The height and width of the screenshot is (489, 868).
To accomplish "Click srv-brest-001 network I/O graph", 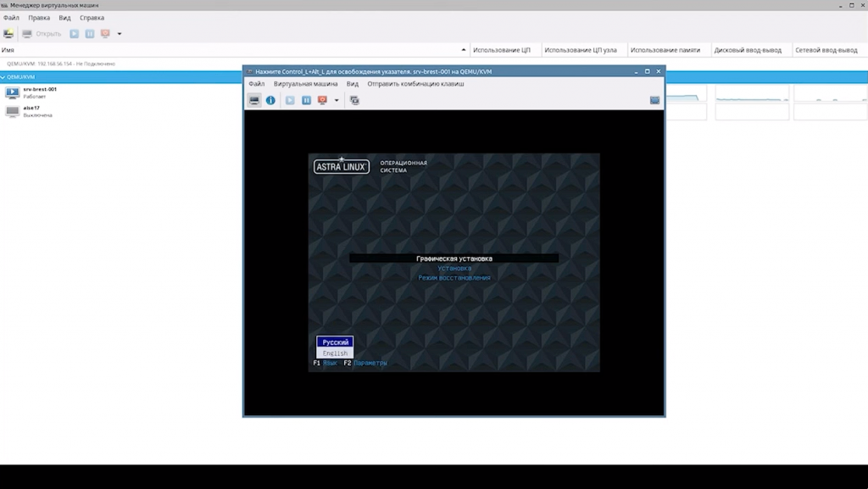I will pos(830,93).
